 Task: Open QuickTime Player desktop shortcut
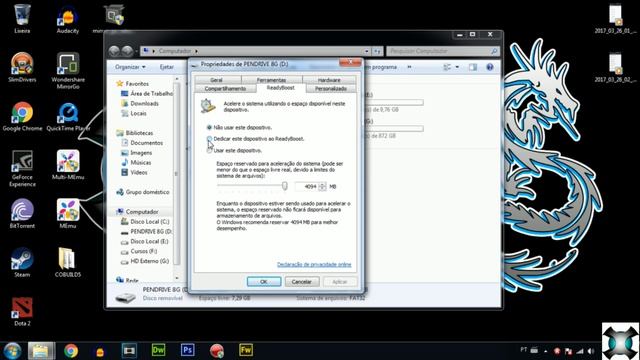tap(68, 116)
